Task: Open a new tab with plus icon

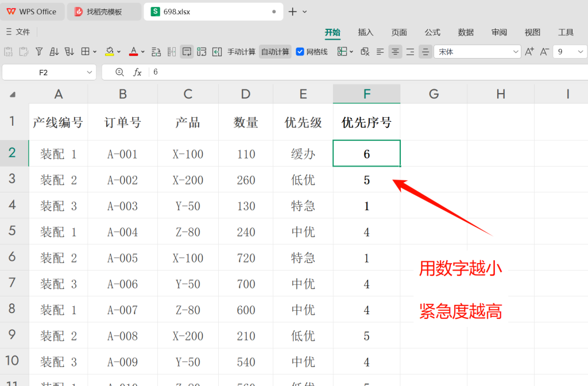Action: coord(292,11)
